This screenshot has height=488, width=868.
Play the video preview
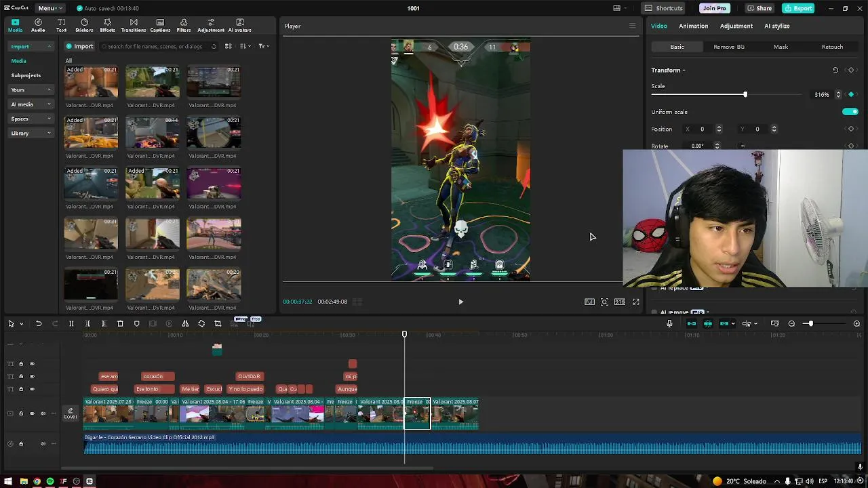pyautogui.click(x=460, y=302)
